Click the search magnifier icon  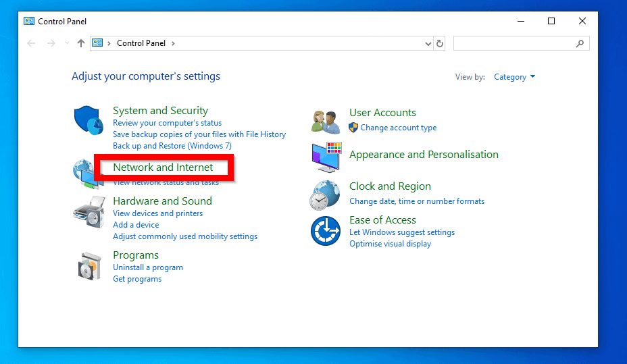coord(580,43)
